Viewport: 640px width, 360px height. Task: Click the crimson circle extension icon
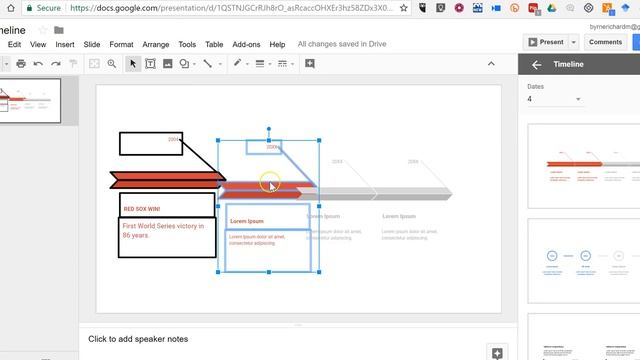pyautogui.click(x=459, y=8)
